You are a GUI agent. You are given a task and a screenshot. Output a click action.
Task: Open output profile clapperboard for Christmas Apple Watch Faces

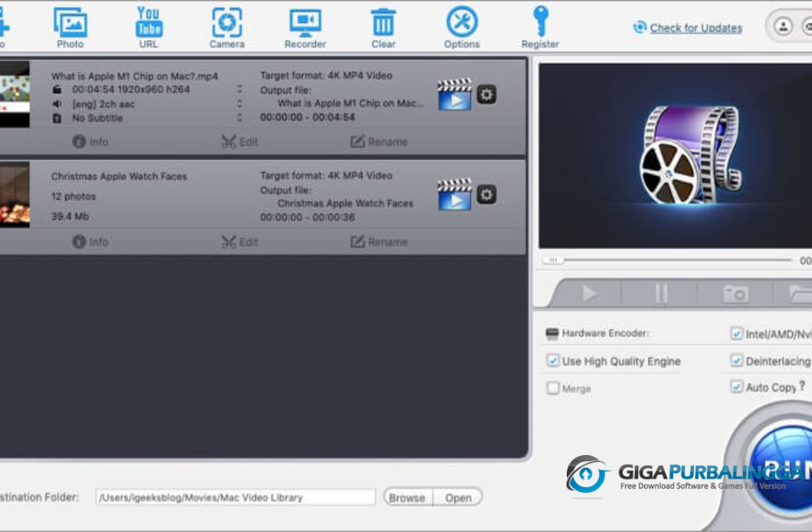[454, 194]
